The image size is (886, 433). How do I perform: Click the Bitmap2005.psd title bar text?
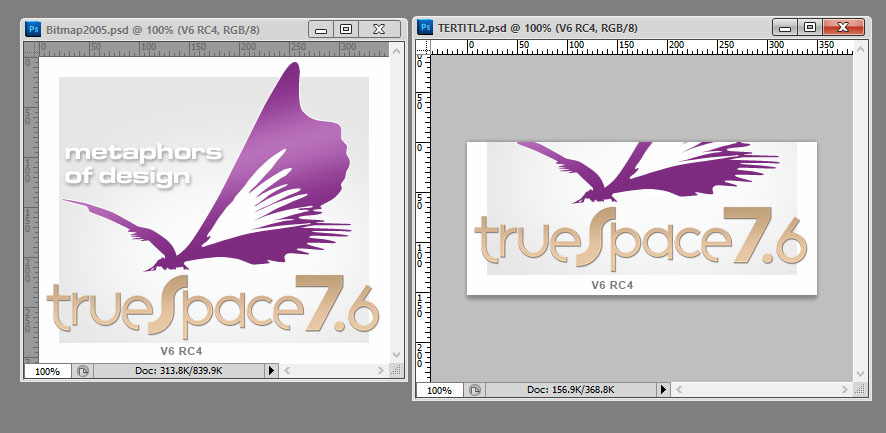click(153, 29)
